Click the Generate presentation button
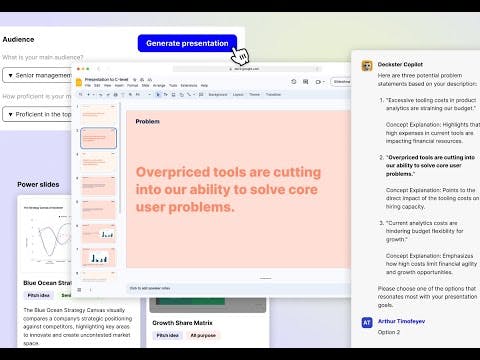The height and width of the screenshot is (360, 480). (x=187, y=43)
